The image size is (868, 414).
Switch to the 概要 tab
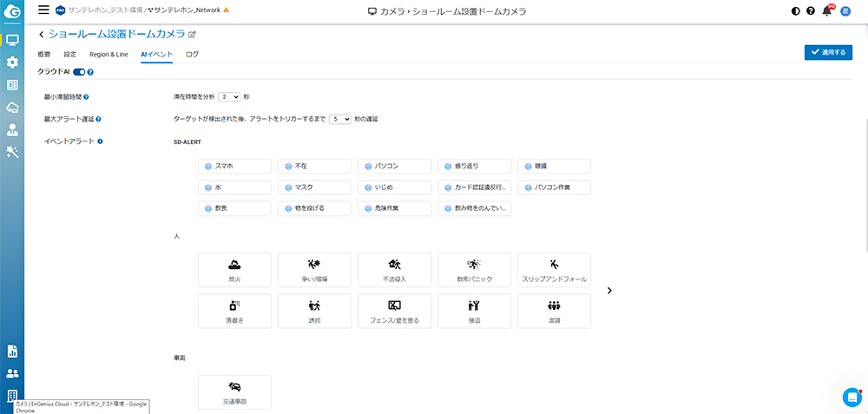[44, 54]
